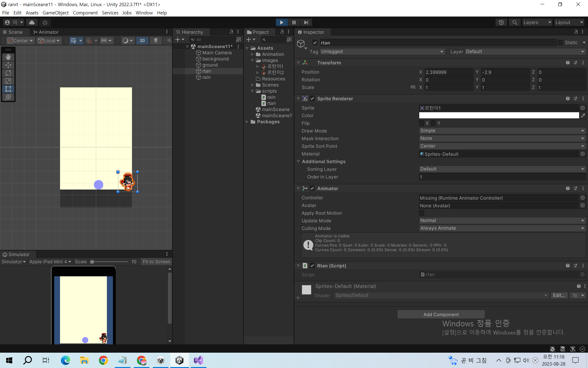Open the Sprite Sort Point dropdown
588x368 pixels.
502,146
